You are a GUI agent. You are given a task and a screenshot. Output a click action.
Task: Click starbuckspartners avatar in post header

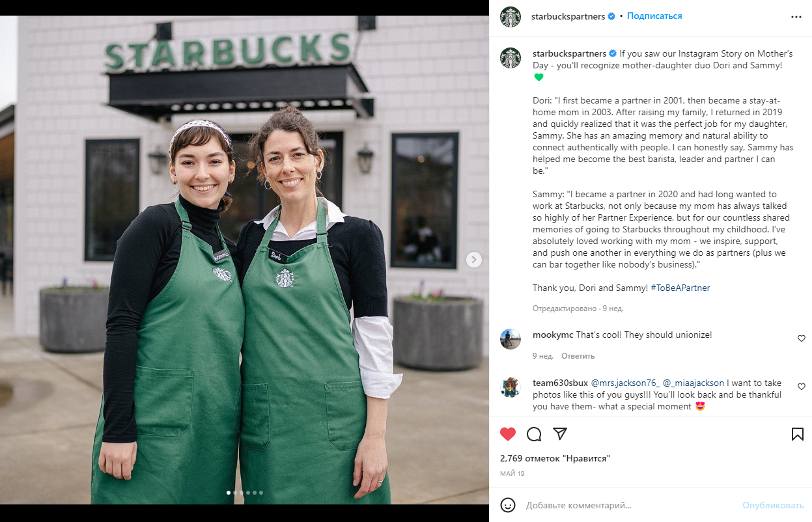[511, 16]
